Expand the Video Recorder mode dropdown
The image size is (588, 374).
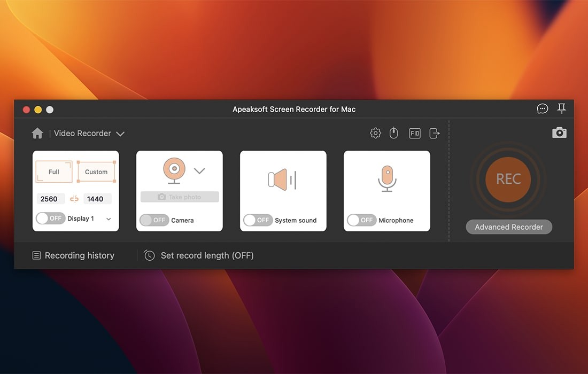click(x=120, y=134)
